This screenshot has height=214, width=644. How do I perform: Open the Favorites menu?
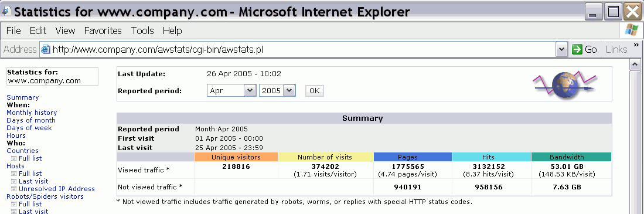click(103, 31)
